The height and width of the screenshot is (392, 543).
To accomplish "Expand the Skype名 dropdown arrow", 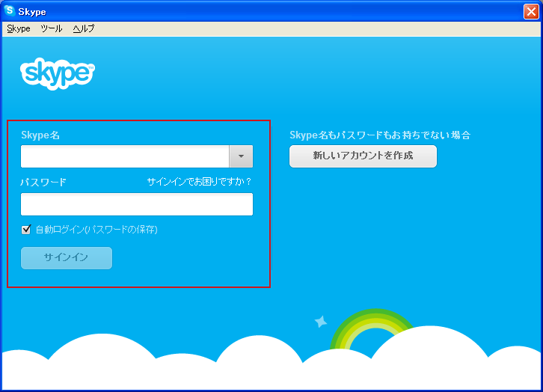I will pyautogui.click(x=241, y=156).
